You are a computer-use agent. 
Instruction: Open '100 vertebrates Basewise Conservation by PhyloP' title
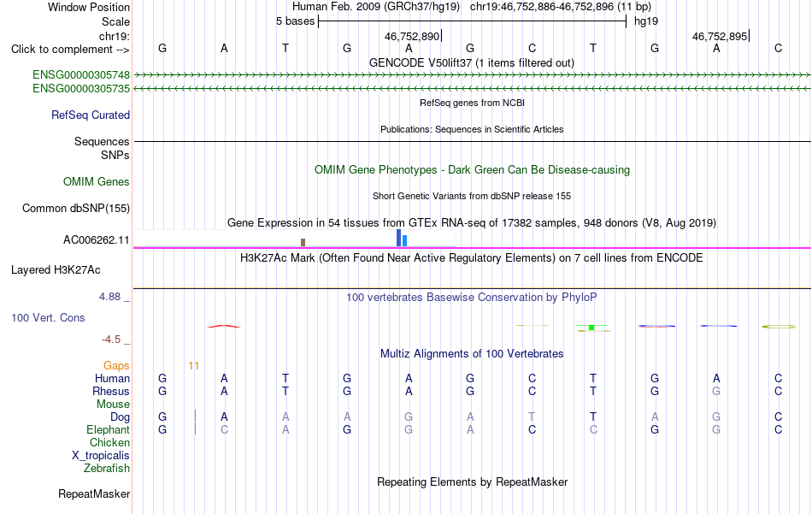point(472,298)
